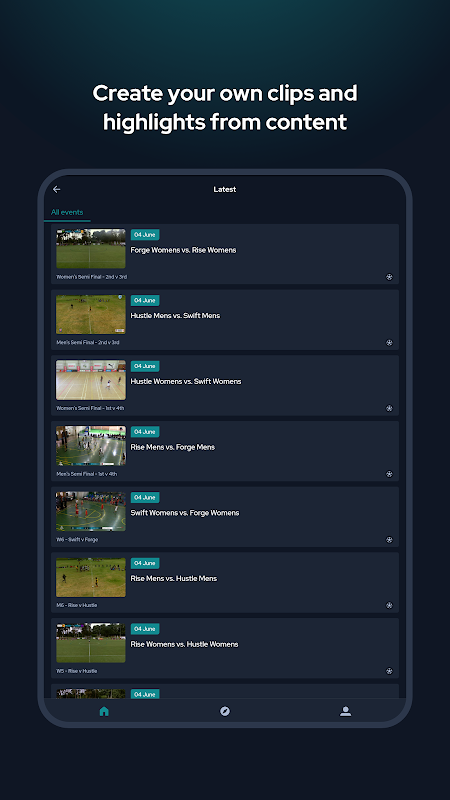This screenshot has height=800, width=450.
Task: Open Rise Mens vs. Hustle Mens thumbnail
Action: pos(91,577)
